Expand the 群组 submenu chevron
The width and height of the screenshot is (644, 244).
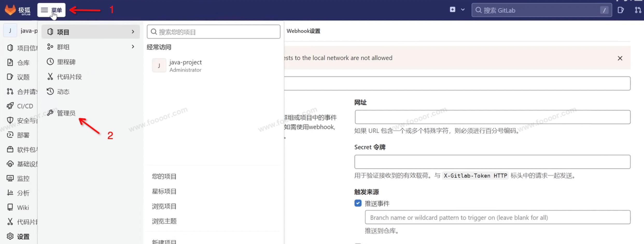pyautogui.click(x=133, y=47)
